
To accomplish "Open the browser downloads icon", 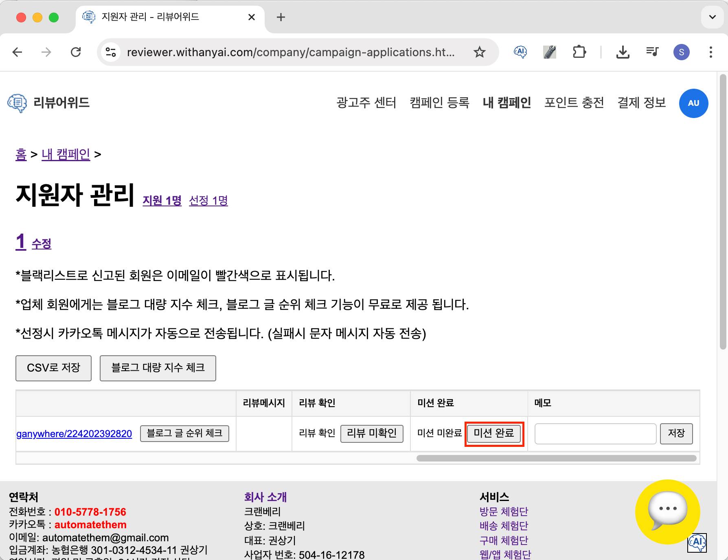I will (x=623, y=52).
